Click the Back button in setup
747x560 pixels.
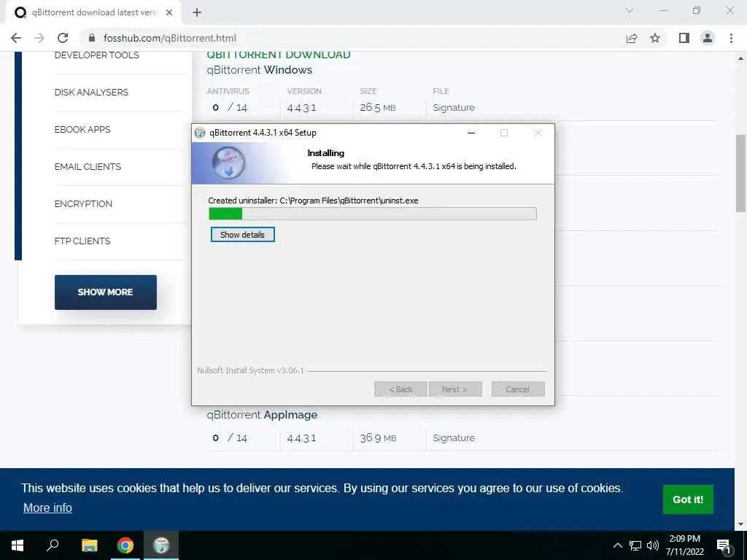pos(400,389)
